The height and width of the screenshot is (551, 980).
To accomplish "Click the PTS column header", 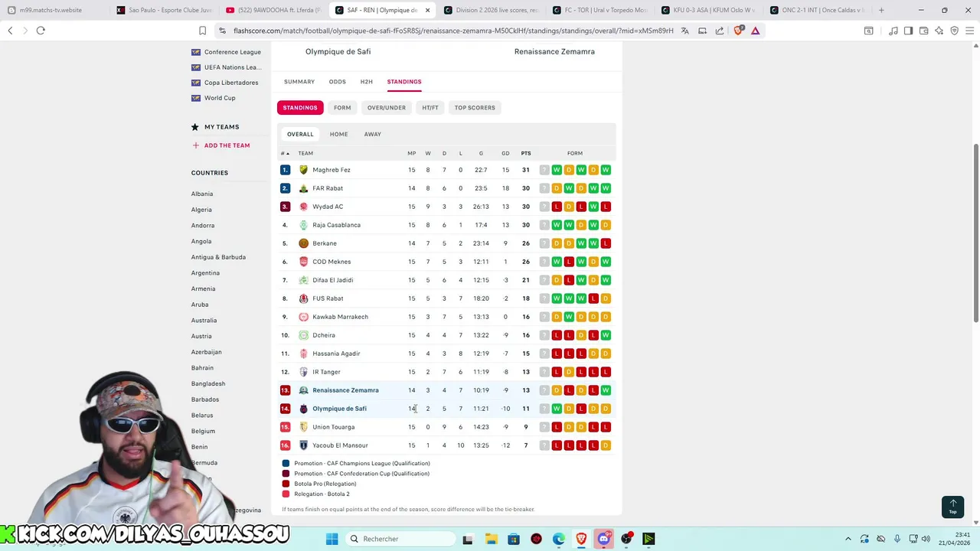I will [526, 153].
